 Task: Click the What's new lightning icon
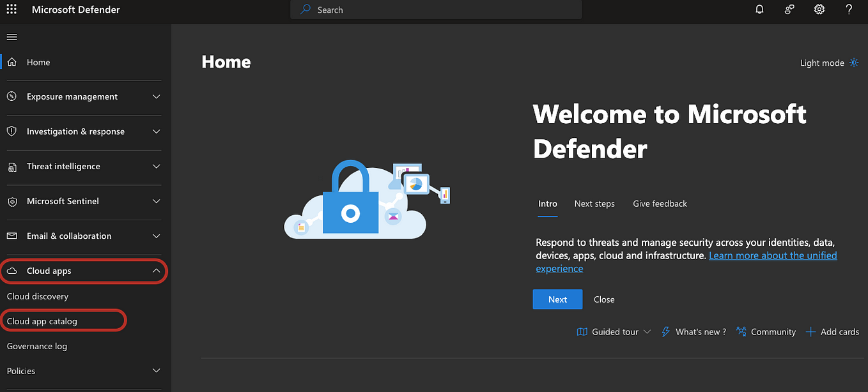665,332
